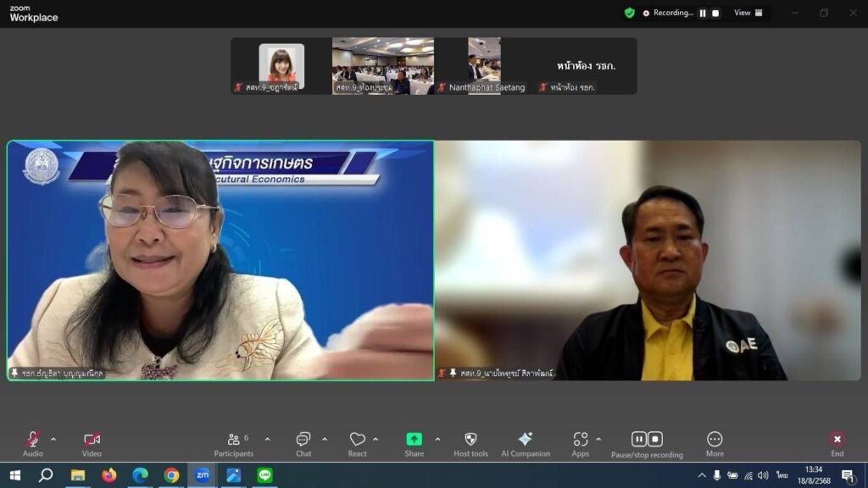The height and width of the screenshot is (488, 868).
Task: Open Google Chrome from the taskbar
Action: (171, 475)
